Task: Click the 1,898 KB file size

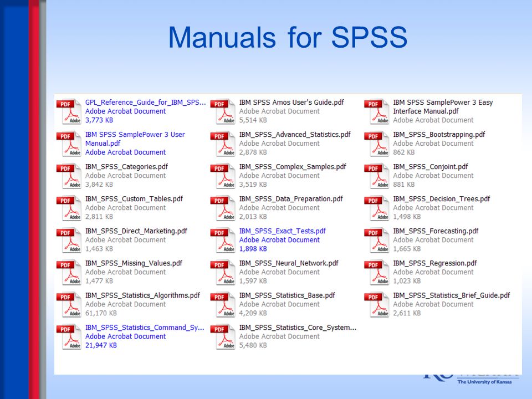Action: click(253, 249)
